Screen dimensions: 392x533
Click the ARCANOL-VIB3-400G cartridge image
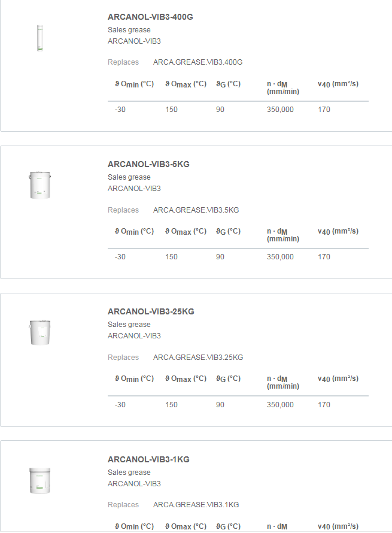click(x=40, y=38)
